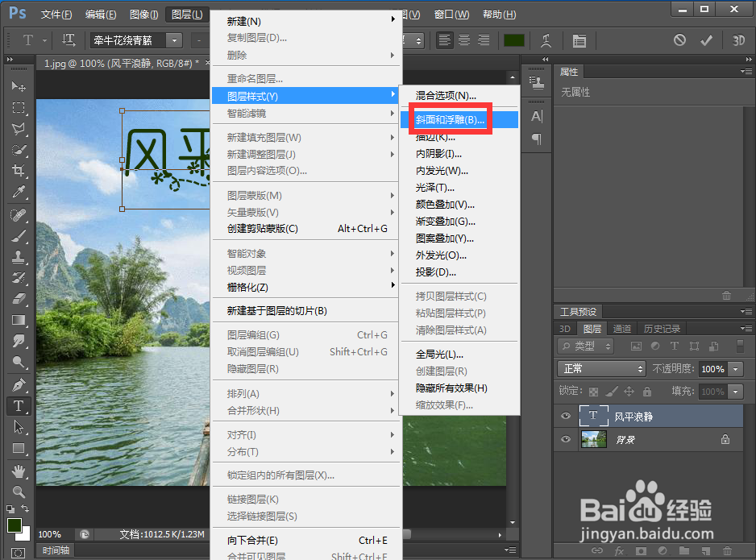This screenshot has width=756, height=560.
Task: Select the Horizontal Type tool
Action: 19,406
